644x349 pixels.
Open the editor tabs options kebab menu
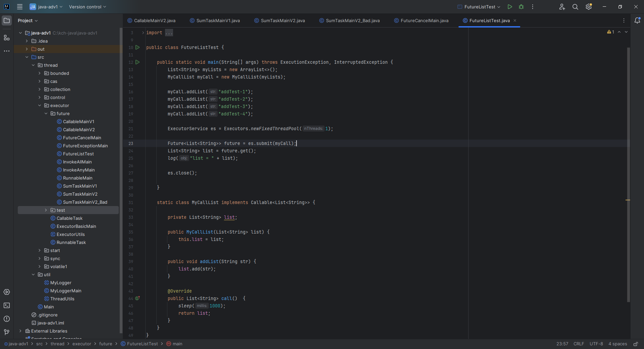tap(624, 20)
